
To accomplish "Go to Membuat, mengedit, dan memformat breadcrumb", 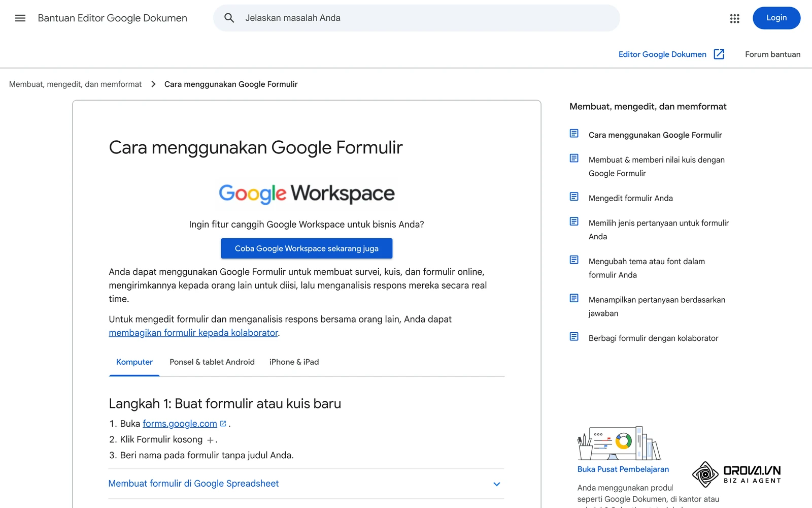I will [76, 84].
